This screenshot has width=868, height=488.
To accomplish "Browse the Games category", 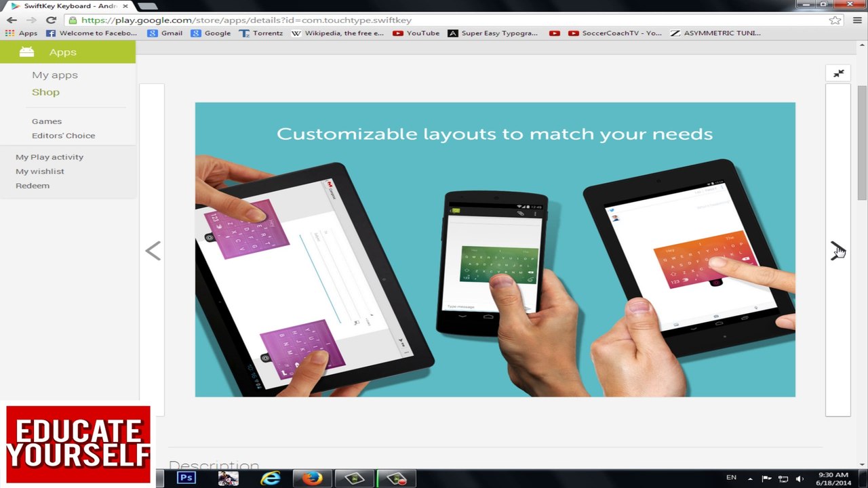I will tap(47, 121).
